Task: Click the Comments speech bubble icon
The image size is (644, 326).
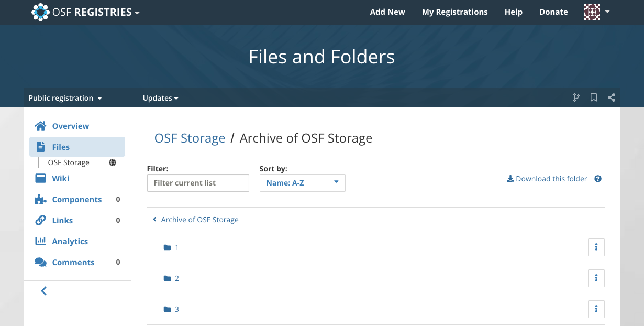Action: [x=40, y=262]
